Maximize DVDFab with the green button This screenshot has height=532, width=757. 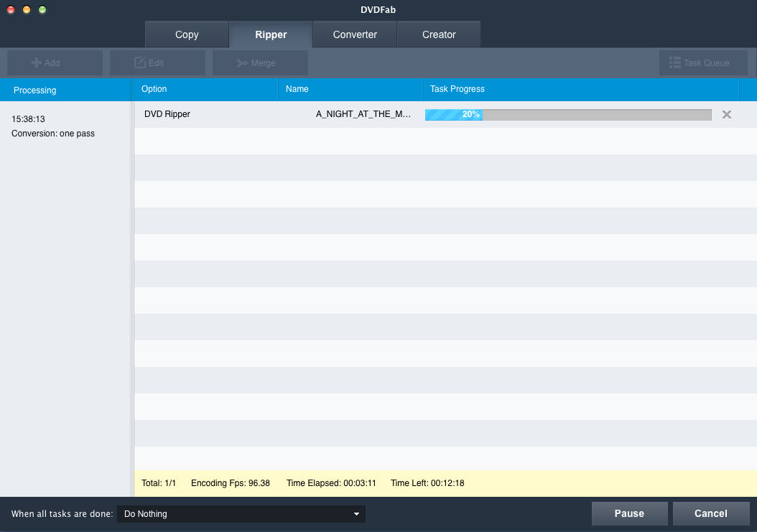point(42,9)
